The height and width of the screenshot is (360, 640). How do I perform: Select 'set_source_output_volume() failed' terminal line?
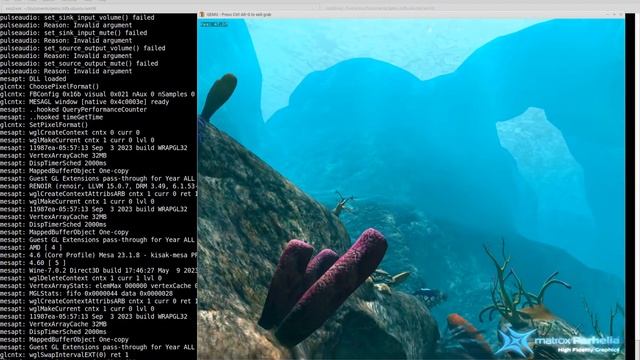(x=82, y=48)
